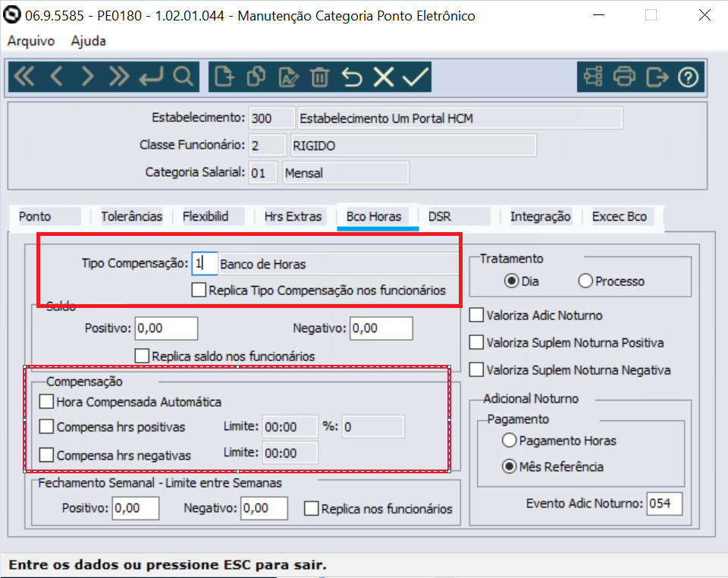Image resolution: width=728 pixels, height=578 pixels.
Task: Click the Classe Funcionário code field
Action: (x=268, y=146)
